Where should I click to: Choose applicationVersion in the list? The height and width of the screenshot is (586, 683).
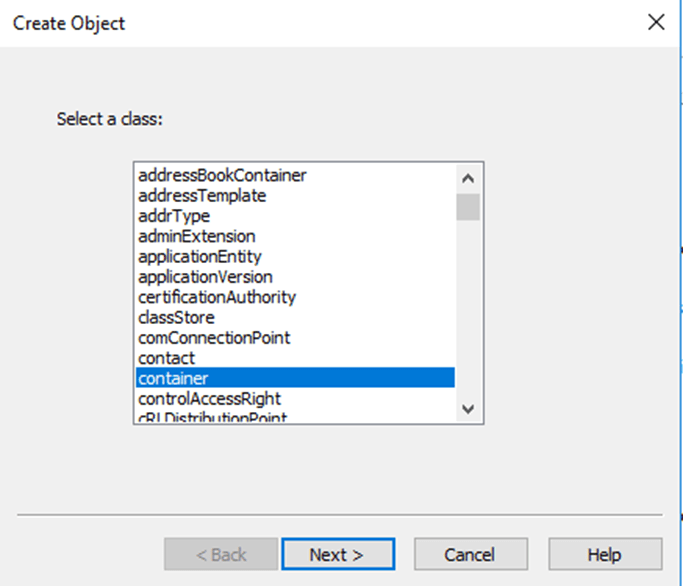click(205, 277)
